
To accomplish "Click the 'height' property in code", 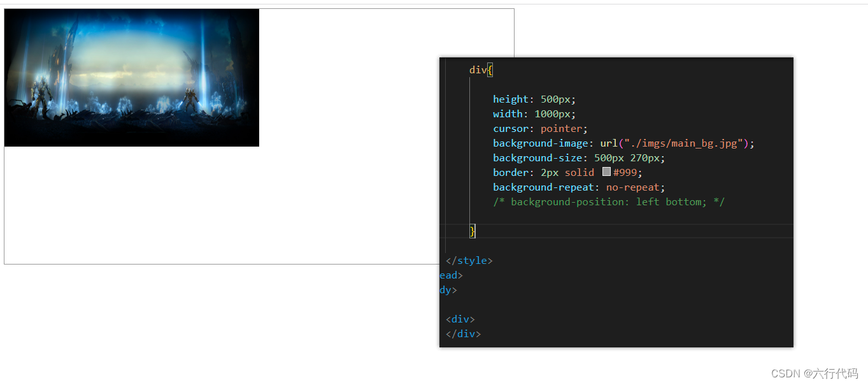I will (x=511, y=99).
